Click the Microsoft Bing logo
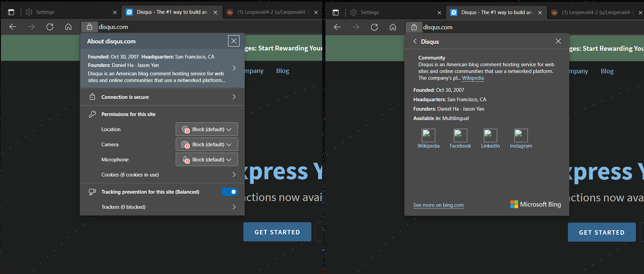The image size is (644, 274). coord(535,204)
